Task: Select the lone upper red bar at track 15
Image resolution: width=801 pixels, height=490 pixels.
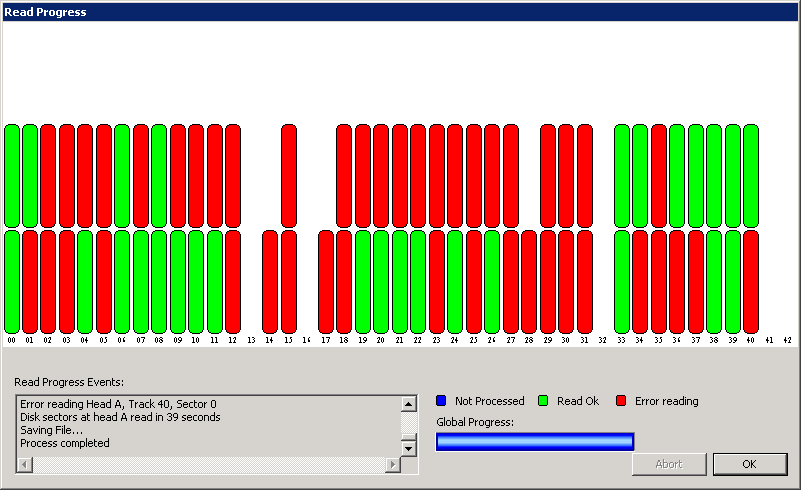Action: tap(289, 176)
